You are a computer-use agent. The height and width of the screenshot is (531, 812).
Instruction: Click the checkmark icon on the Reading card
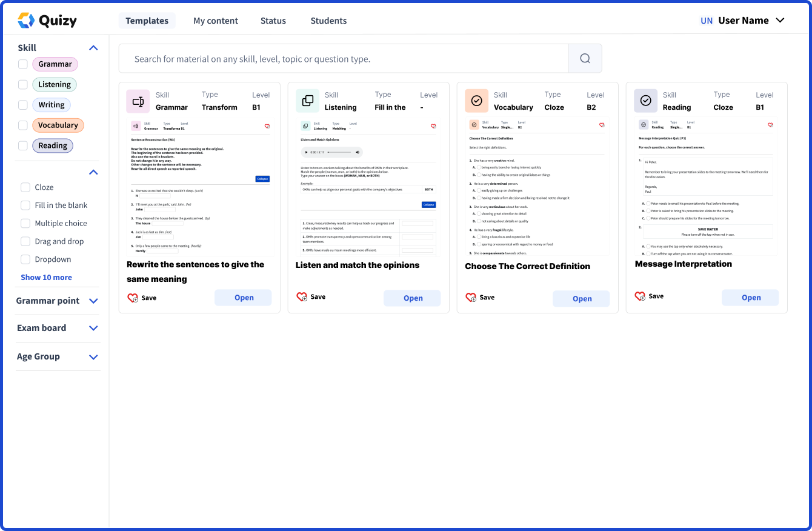645,101
